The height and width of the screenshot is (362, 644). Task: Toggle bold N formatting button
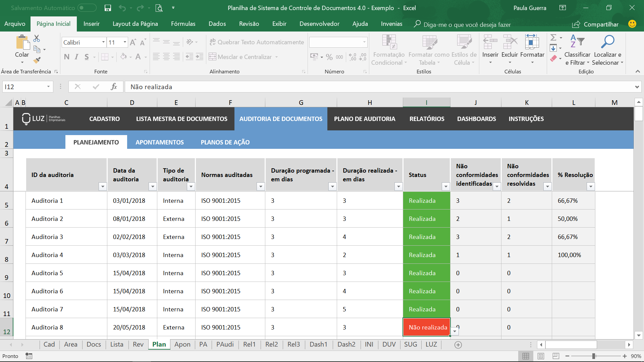pyautogui.click(x=67, y=57)
